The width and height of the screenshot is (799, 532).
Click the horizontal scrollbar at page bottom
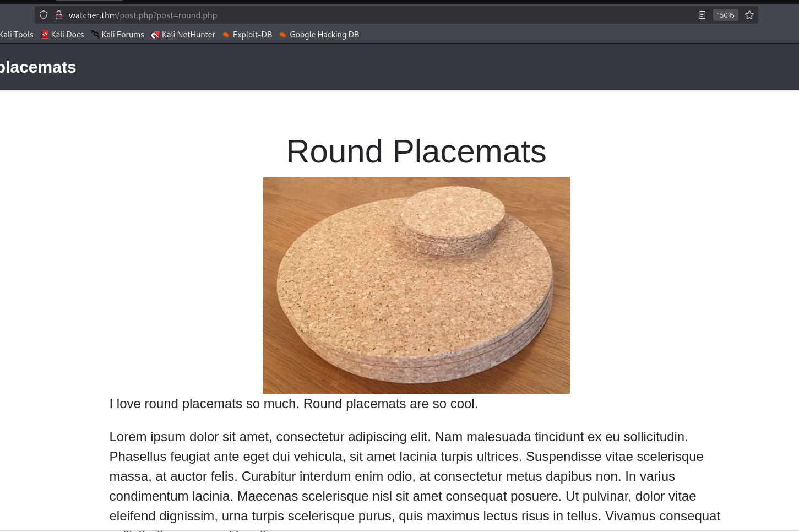[399, 530]
